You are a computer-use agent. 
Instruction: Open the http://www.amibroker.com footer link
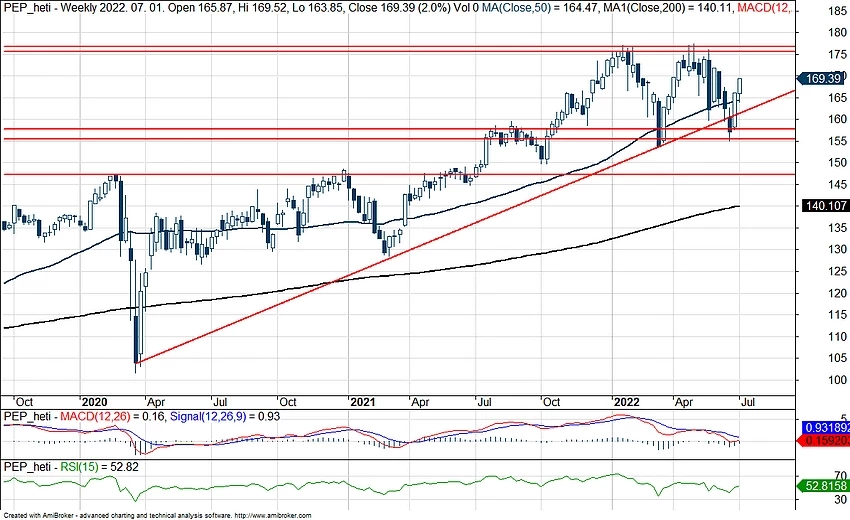(x=273, y=516)
